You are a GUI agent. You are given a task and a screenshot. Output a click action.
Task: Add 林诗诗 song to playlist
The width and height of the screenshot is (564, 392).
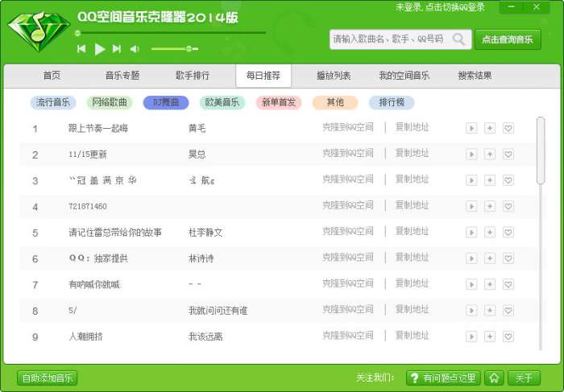[490, 258]
